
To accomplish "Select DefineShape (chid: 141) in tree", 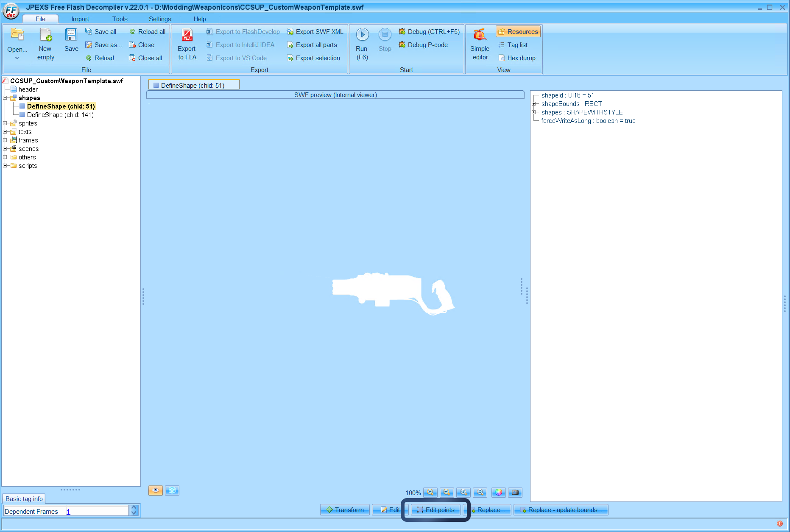I will (x=60, y=115).
